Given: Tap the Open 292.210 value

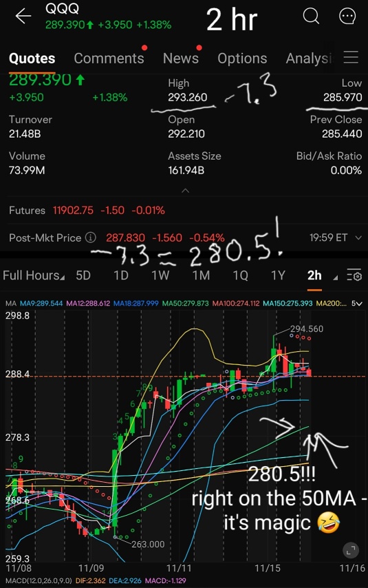Looking at the screenshot, I should click(x=186, y=134).
